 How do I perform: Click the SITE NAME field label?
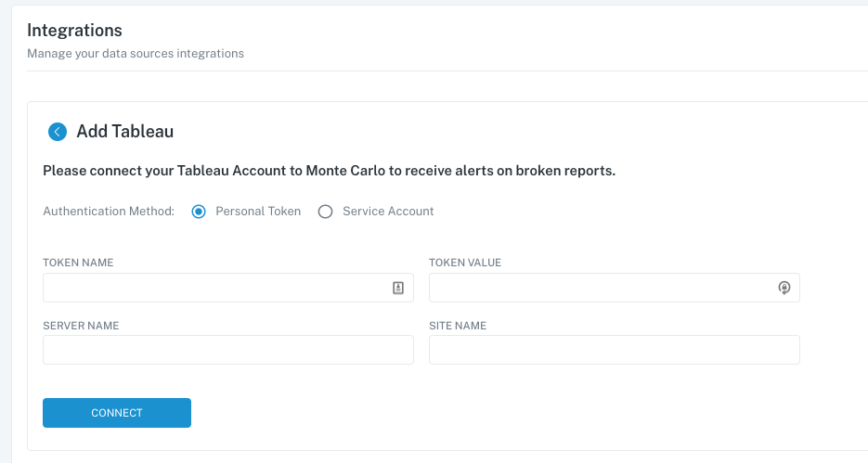click(458, 326)
